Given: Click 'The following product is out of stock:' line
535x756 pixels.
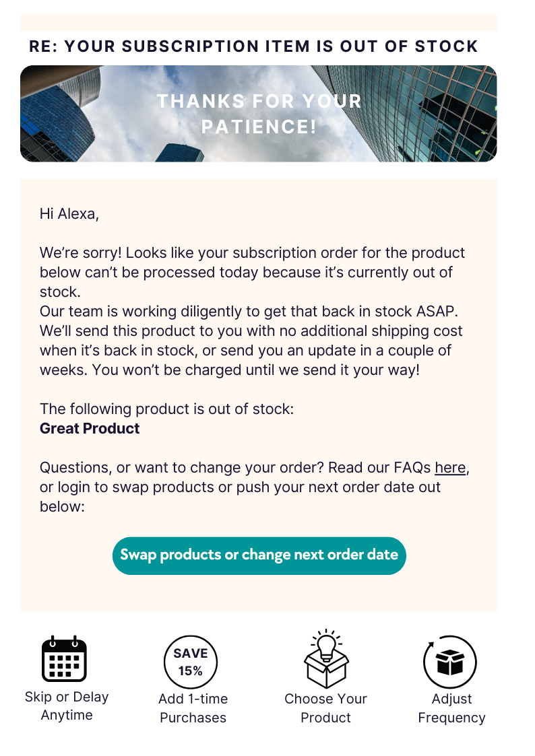Looking at the screenshot, I should tap(166, 409).
